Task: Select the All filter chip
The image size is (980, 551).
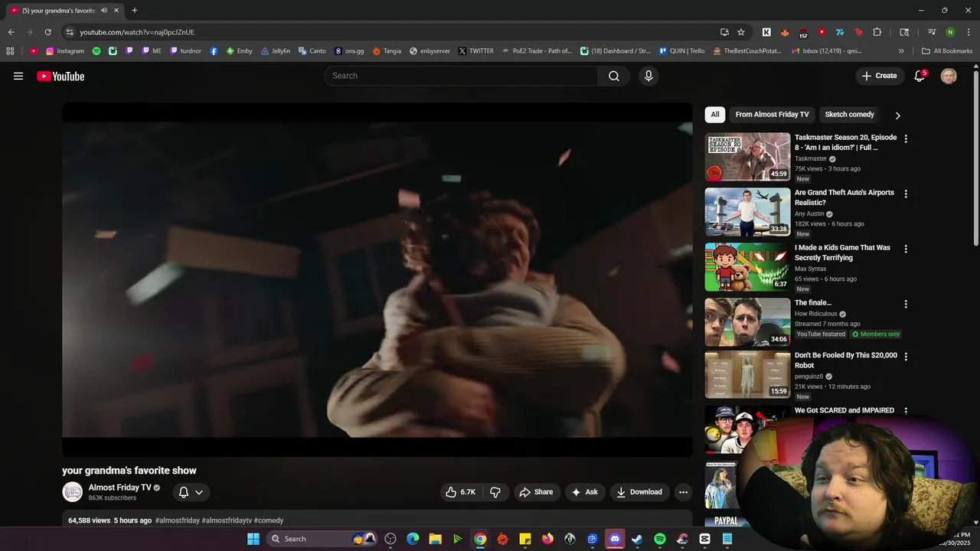Action: coord(715,115)
